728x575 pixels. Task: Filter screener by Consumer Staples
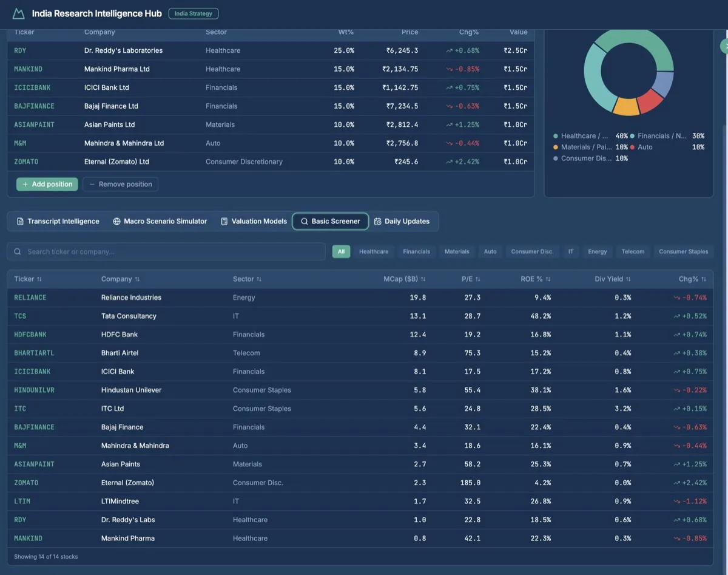click(x=684, y=251)
